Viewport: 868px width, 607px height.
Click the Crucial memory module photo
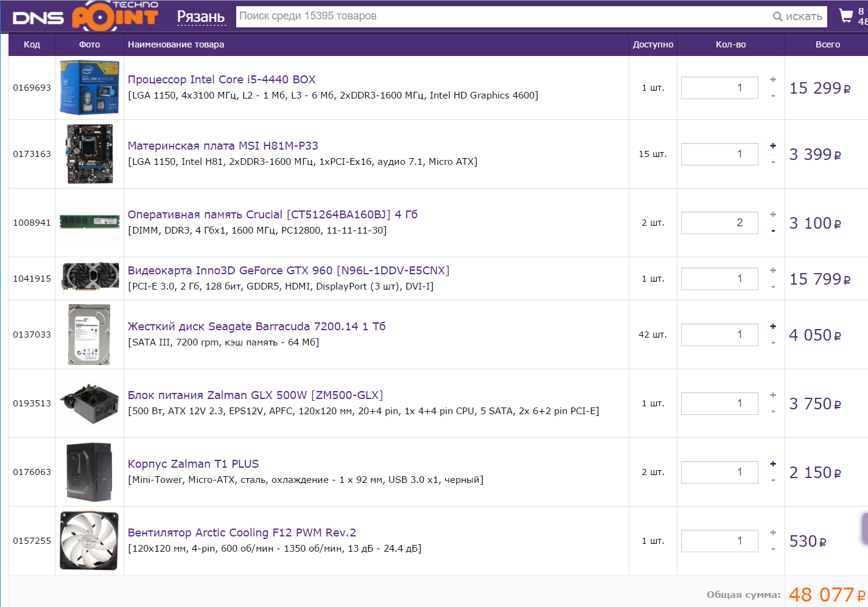coord(89,221)
